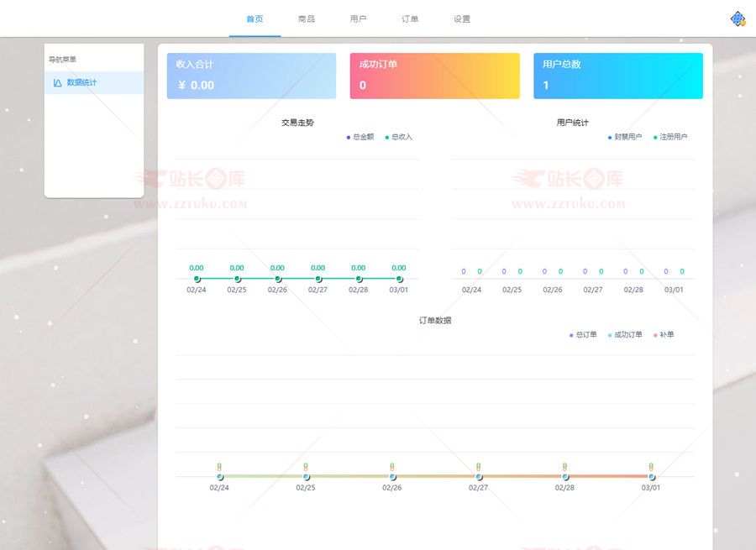Select 数据统计 in the navigation menu
756x550 pixels.
tap(81, 82)
